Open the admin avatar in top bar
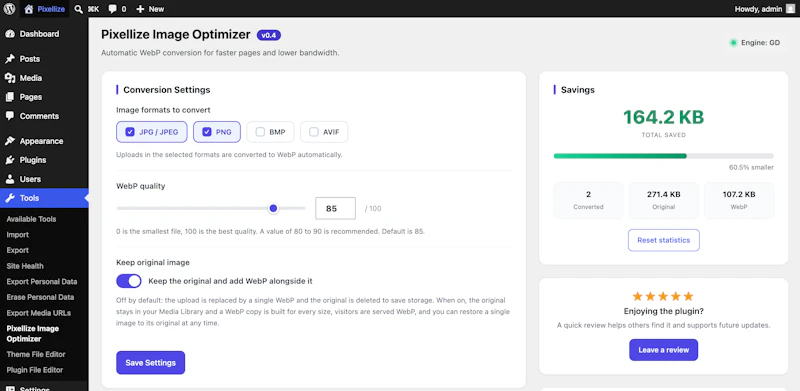800x391 pixels. tap(790, 9)
